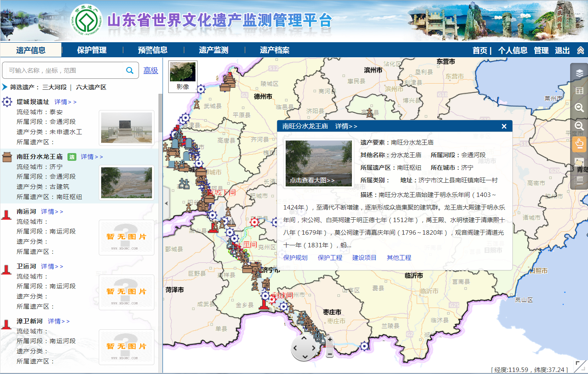
Task: Open 个人信息 page
Action: 513,50
